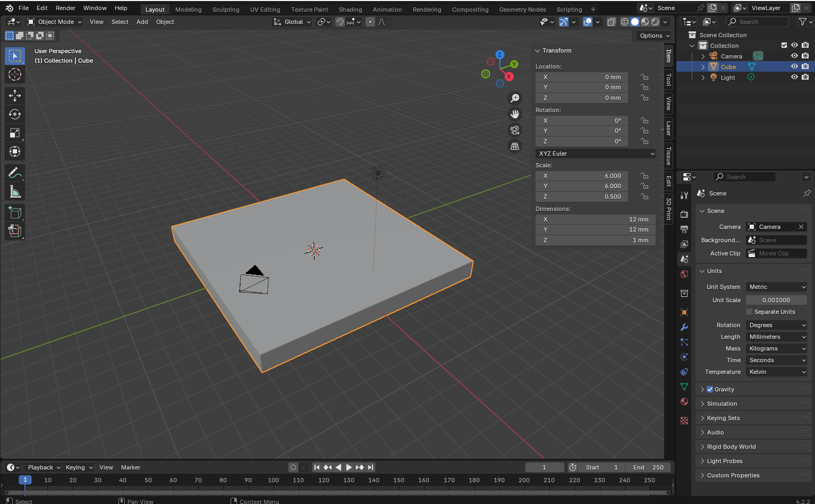815x504 pixels.
Task: Open the Unit System Metric dropdown
Action: pyautogui.click(x=776, y=287)
